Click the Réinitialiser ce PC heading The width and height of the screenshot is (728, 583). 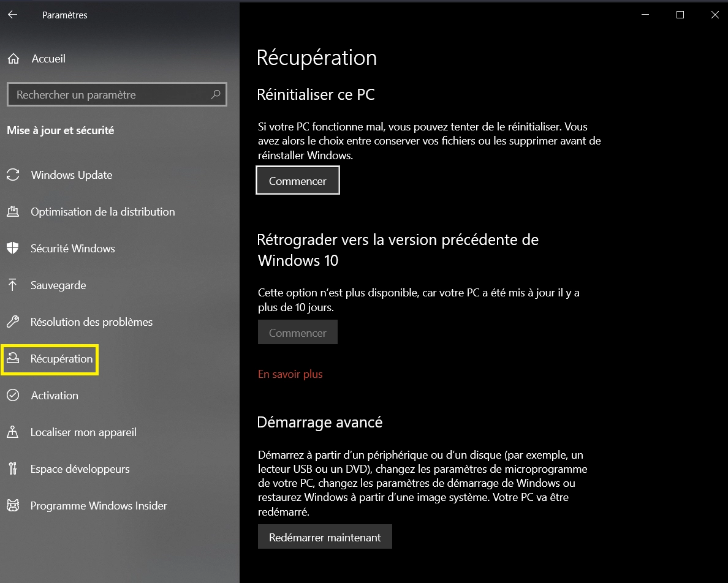click(x=316, y=94)
